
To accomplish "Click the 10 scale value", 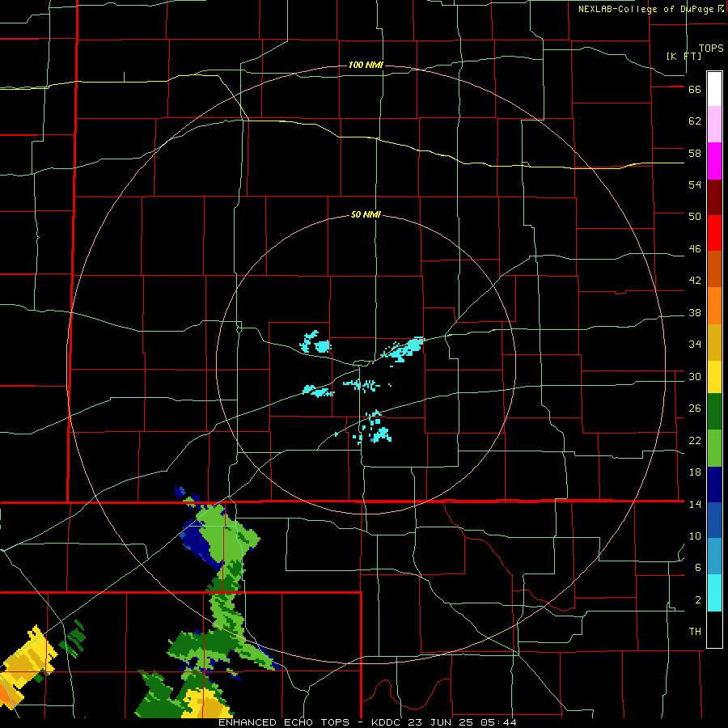I will click(695, 535).
